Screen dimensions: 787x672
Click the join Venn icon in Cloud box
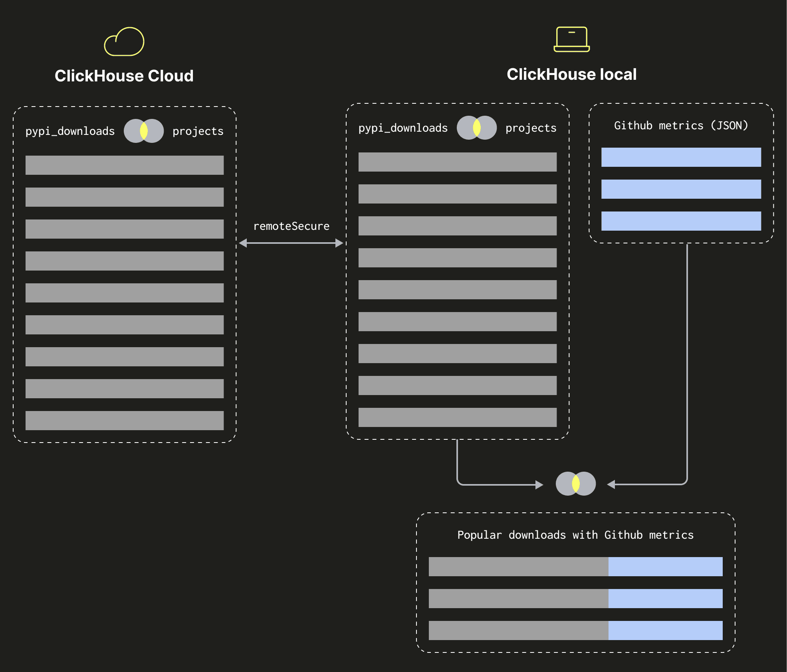(144, 131)
